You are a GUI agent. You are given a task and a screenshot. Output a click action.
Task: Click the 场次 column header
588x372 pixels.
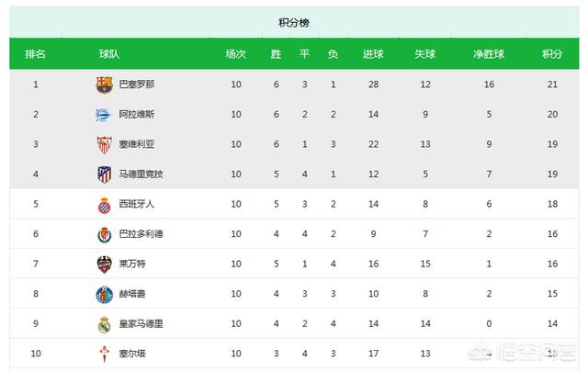[x=236, y=54]
